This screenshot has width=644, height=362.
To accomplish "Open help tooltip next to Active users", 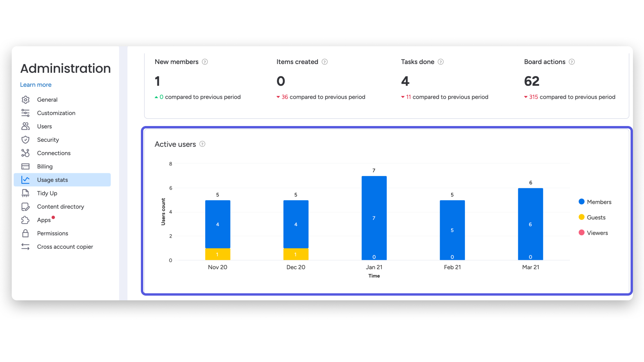I will [x=202, y=144].
